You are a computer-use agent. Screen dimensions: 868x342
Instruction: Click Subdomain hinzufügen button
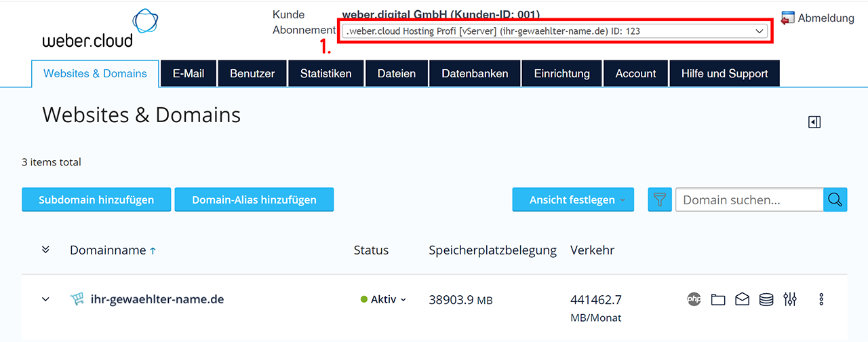click(x=96, y=199)
